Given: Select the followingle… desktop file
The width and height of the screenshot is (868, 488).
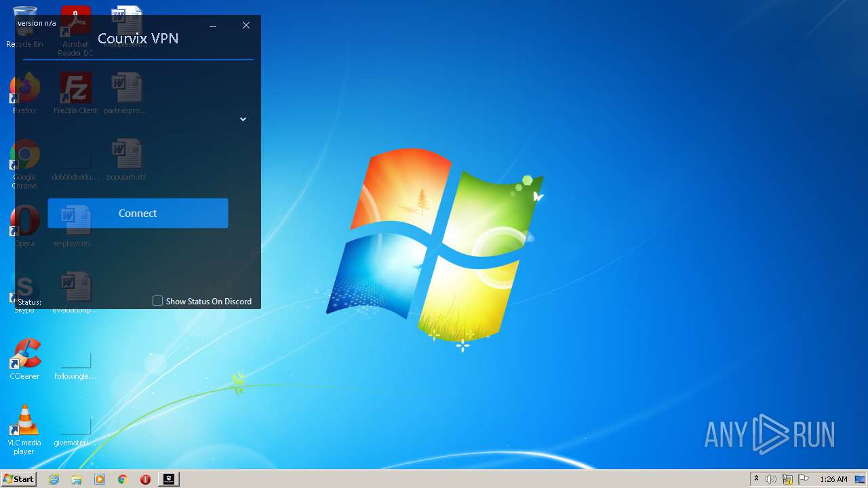Looking at the screenshot, I should 75,366.
